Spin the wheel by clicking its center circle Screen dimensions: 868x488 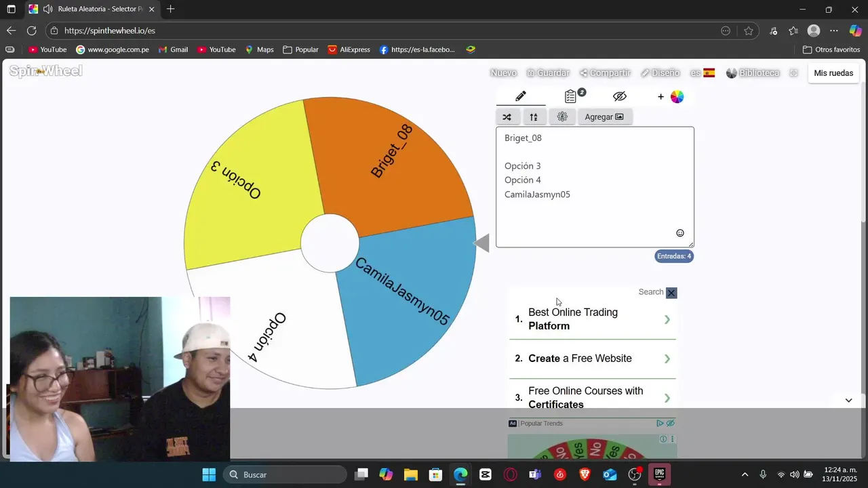pos(330,243)
